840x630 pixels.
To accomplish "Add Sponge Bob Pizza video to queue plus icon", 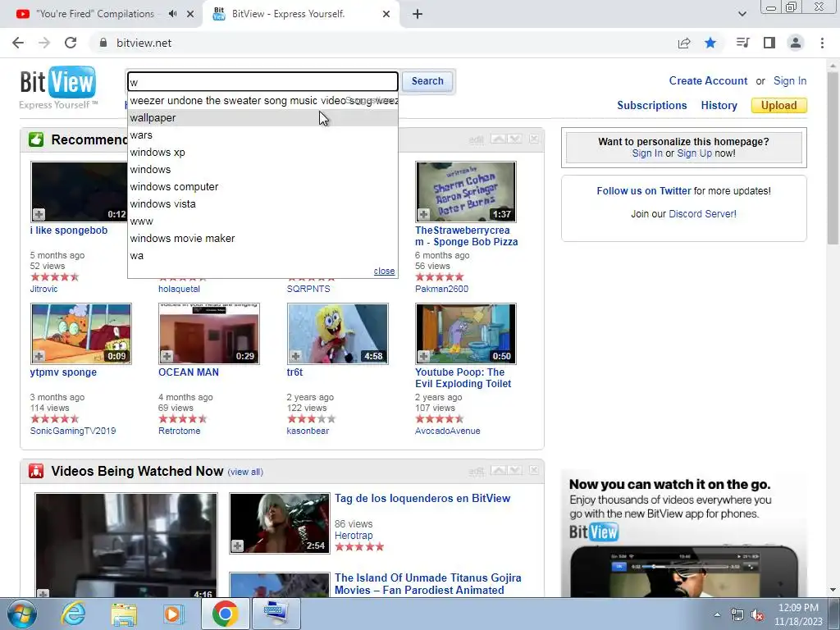I will point(423,214).
